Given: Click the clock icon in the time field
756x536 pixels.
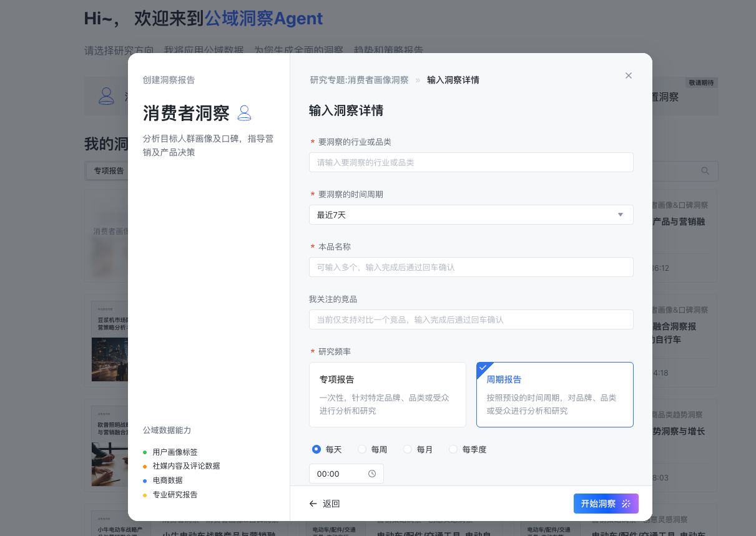Looking at the screenshot, I should point(372,474).
